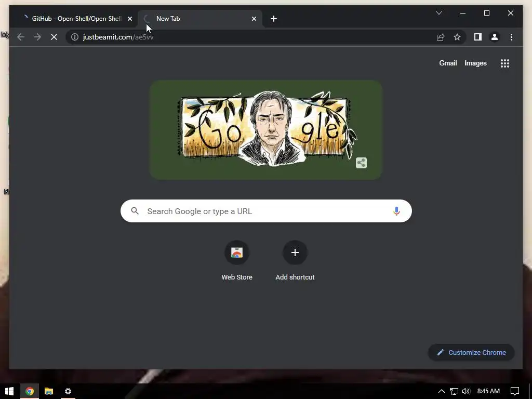Share the Google Doodle
Image resolution: width=532 pixels, height=399 pixels.
(362, 163)
